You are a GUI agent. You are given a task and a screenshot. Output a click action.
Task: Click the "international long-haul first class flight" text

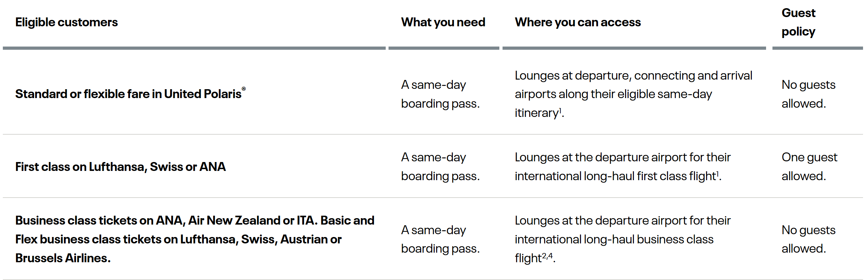615,176
